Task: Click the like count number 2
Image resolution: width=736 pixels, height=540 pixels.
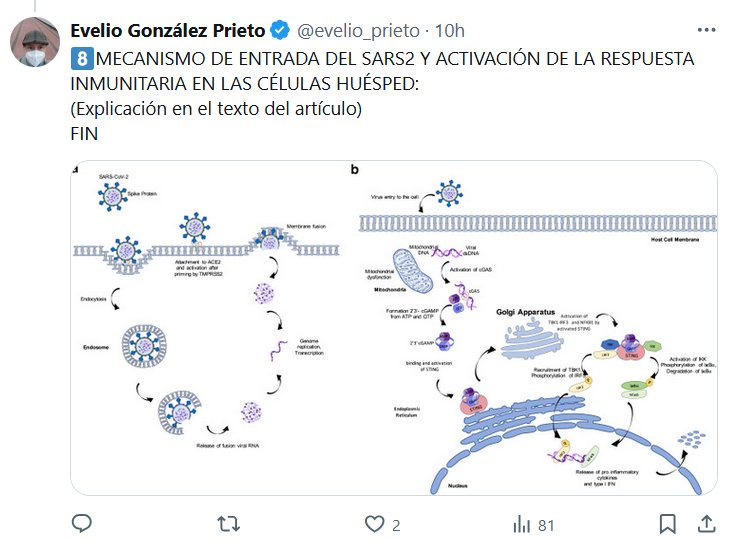Action: coord(396,524)
